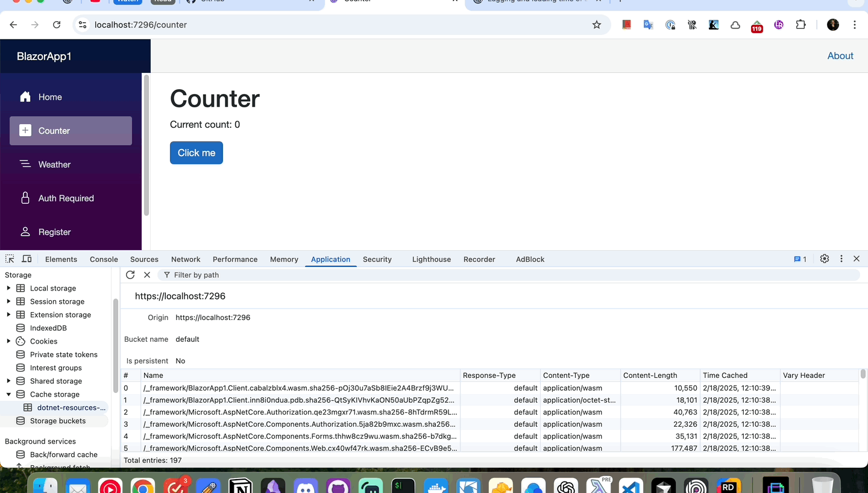868x493 pixels.
Task: Switch to the Network tab
Action: pos(186,259)
